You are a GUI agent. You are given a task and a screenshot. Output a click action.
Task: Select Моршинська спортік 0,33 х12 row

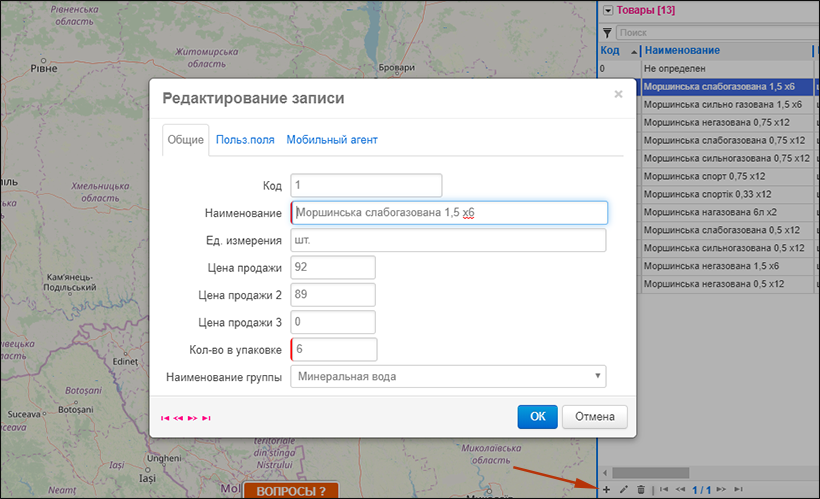(727, 194)
